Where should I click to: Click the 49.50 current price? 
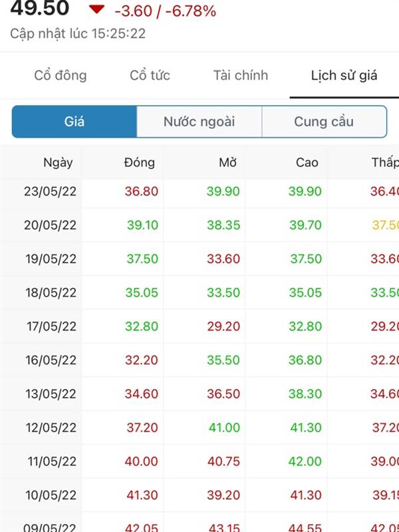pyautogui.click(x=40, y=8)
